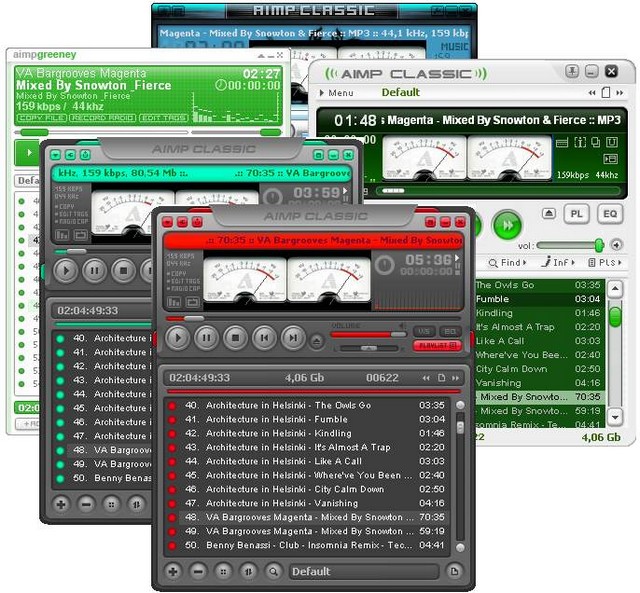Open the Find dropdown in white AIMP window
Image resolution: width=640 pixels, height=593 pixels.
[x=508, y=263]
